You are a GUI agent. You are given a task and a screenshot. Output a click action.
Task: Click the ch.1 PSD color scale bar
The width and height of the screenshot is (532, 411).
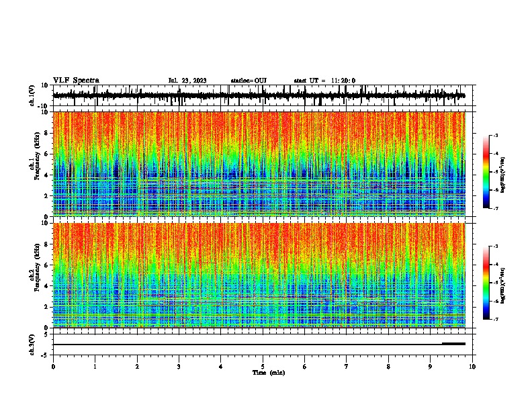coord(486,172)
